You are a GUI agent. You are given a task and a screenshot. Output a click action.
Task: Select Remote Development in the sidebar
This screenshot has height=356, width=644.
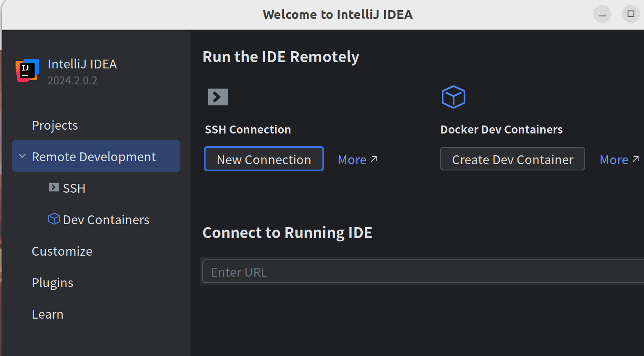[94, 157]
